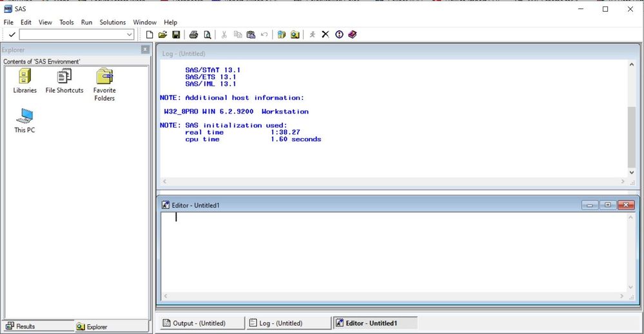The image size is (644, 334).
Task: Open the Solutions menu
Action: tap(113, 22)
